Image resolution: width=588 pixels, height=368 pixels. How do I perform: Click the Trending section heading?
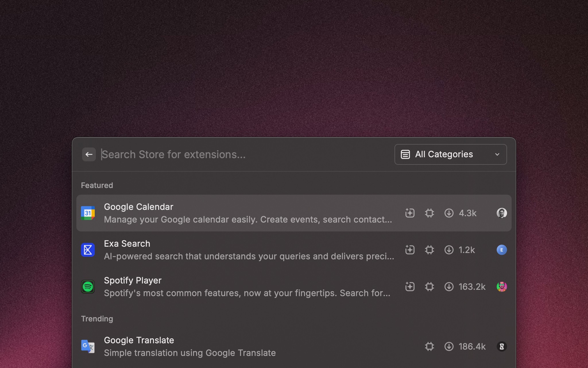click(x=97, y=319)
